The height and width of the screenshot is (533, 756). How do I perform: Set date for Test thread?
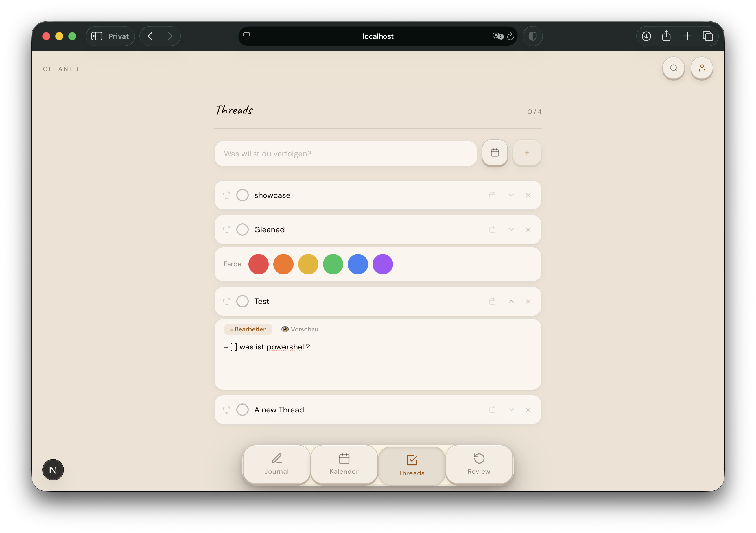tap(492, 301)
